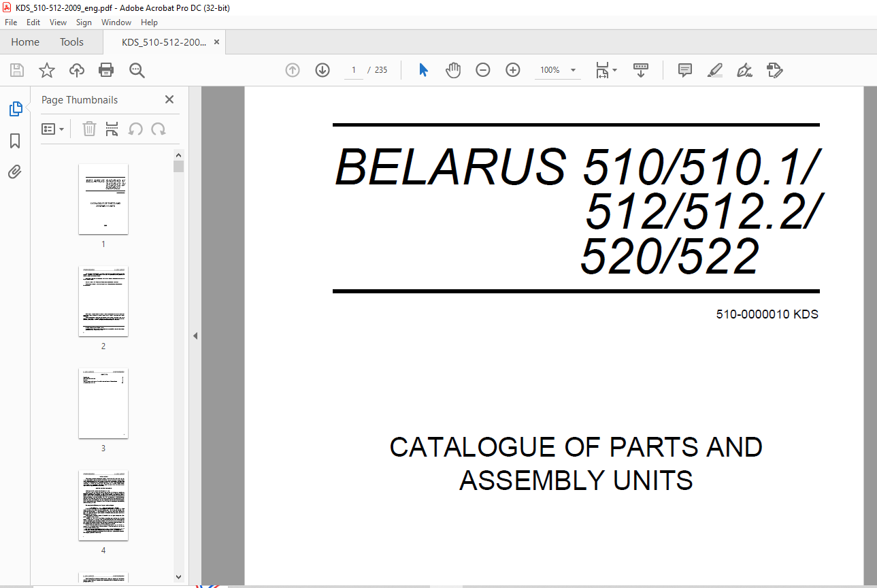Select page 2 thumbnail
This screenshot has width=877, height=588.
103,301
